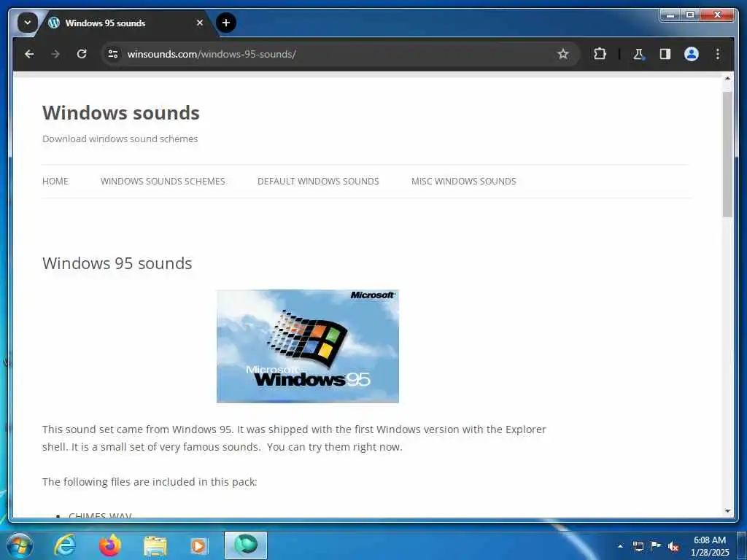The image size is (747, 560).
Task: Open the Extensions puzzle icon
Action: point(600,54)
